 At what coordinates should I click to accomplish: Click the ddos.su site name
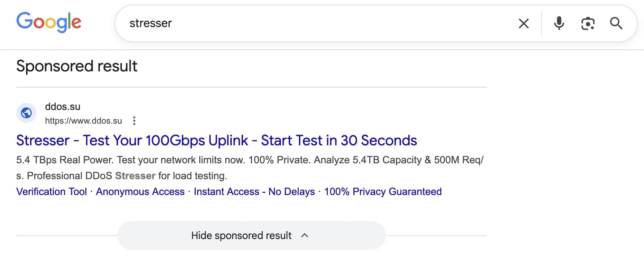62,106
